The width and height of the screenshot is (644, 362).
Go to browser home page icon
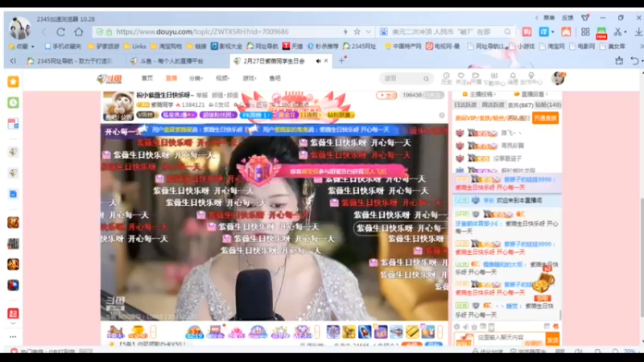click(x=78, y=31)
